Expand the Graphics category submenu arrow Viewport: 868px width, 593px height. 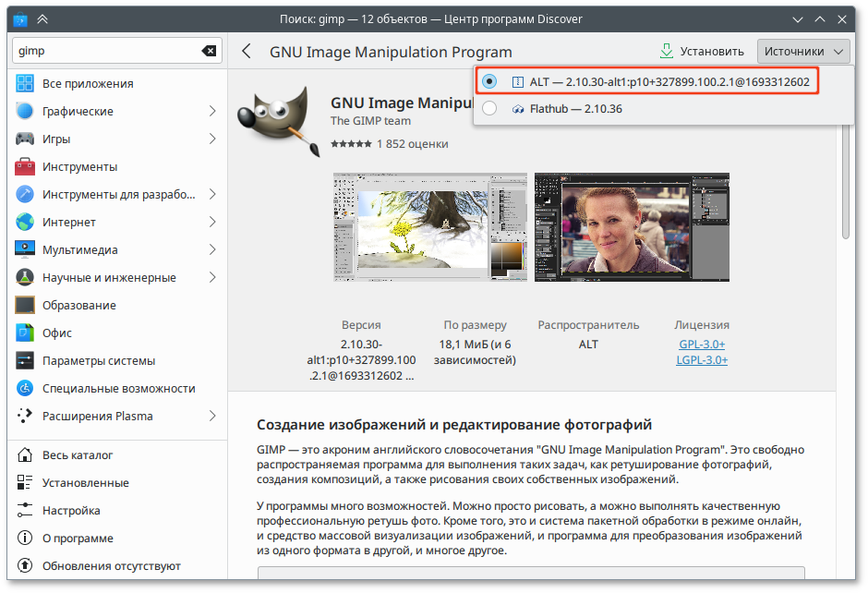pyautogui.click(x=211, y=112)
